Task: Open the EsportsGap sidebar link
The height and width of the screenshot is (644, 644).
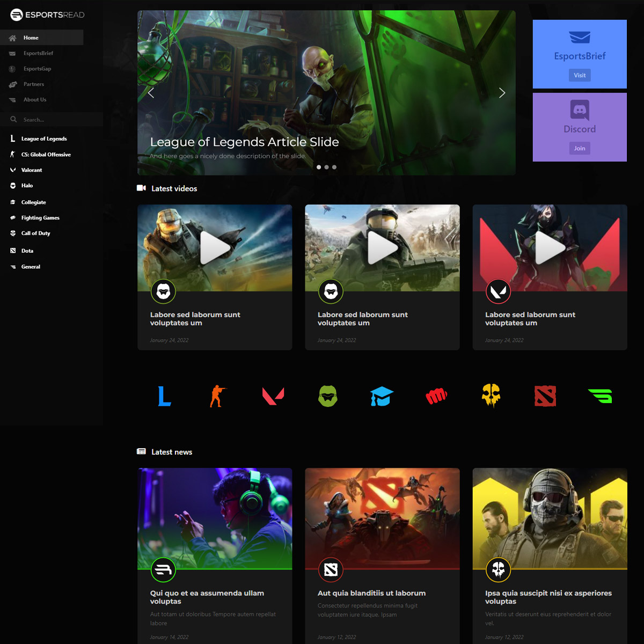Action: 37,69
